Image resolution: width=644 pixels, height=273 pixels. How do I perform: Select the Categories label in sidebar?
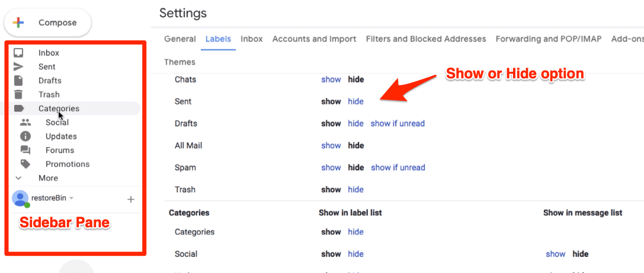(59, 109)
